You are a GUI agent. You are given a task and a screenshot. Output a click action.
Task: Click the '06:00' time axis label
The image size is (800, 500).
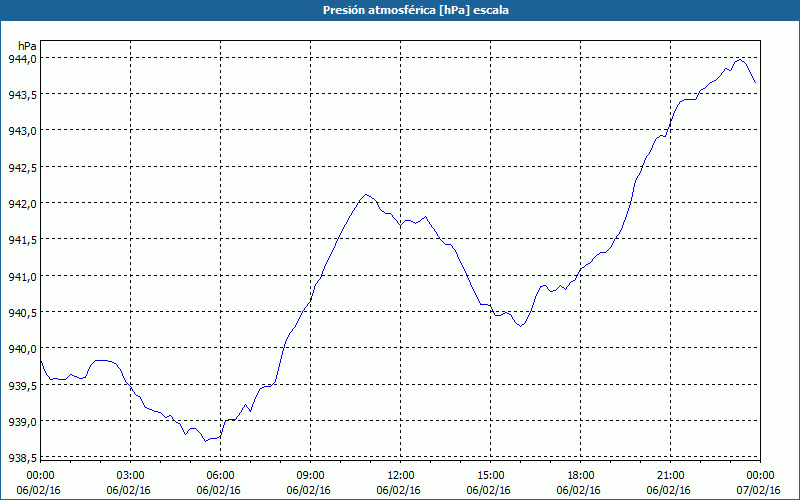point(220,476)
